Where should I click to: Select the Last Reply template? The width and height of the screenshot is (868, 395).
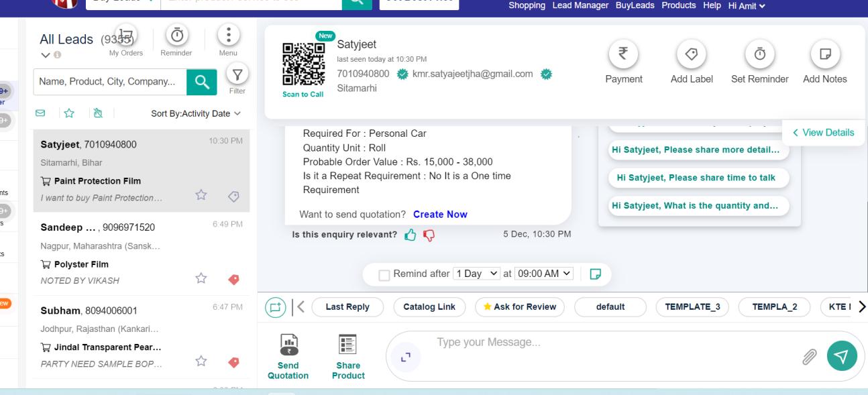pyautogui.click(x=347, y=307)
